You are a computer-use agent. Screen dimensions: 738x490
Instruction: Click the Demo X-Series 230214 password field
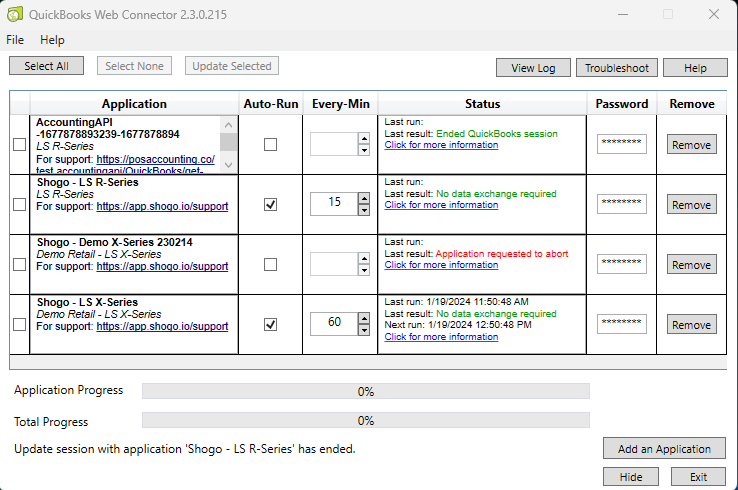[622, 264]
